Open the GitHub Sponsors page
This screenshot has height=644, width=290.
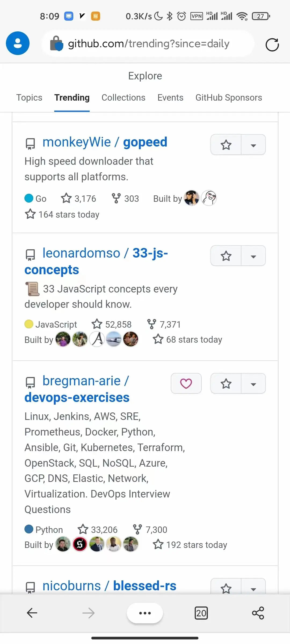[x=229, y=98]
